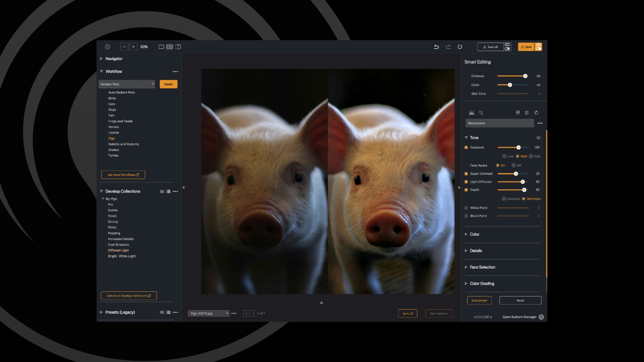This screenshot has width=644, height=362.
Task: Expand the Color section
Action: (466, 234)
